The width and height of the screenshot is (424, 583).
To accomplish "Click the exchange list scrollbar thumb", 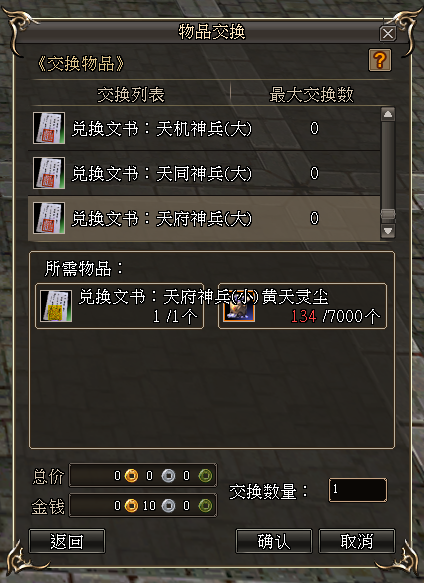I will 388,215.
